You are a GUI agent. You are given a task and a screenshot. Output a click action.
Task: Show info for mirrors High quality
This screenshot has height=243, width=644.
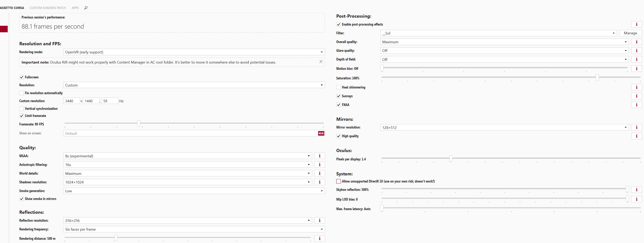pos(636,136)
